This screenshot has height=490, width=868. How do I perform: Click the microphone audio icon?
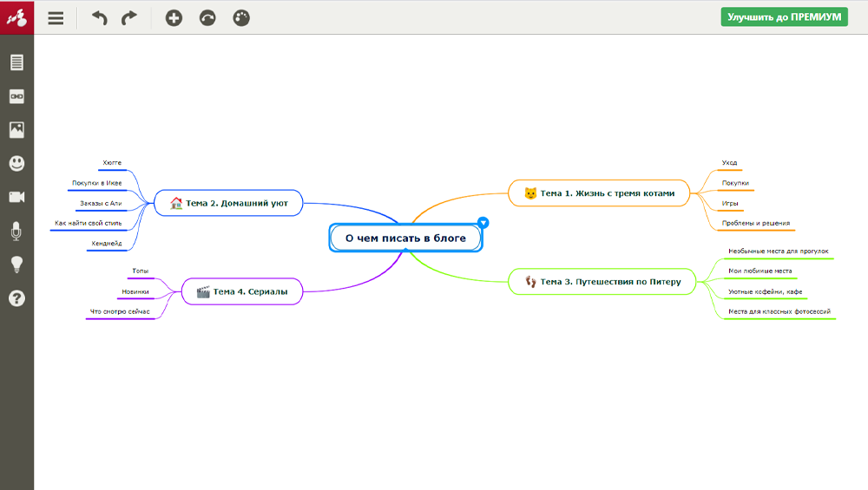(16, 231)
